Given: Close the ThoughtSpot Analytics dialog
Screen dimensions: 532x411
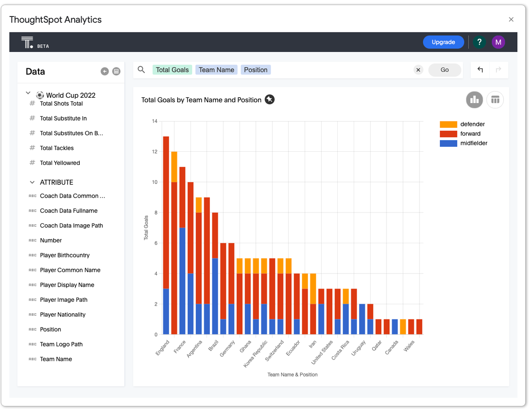Looking at the screenshot, I should 511,19.
